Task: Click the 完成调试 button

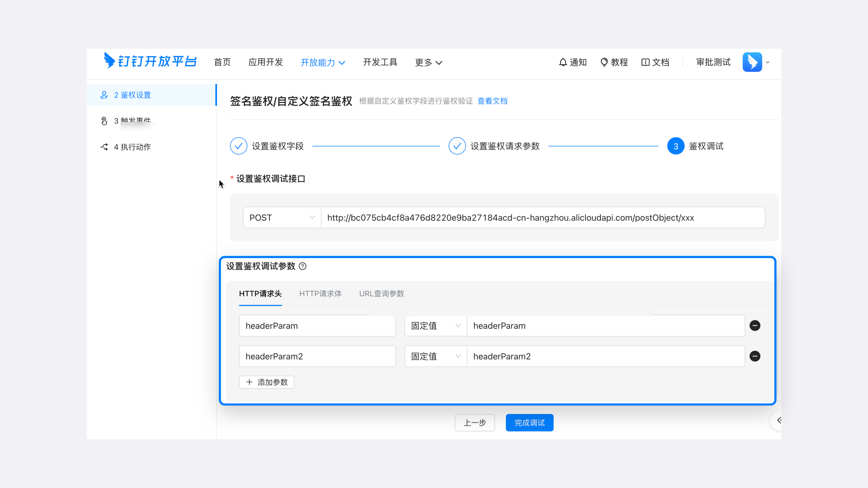Action: pyautogui.click(x=529, y=423)
